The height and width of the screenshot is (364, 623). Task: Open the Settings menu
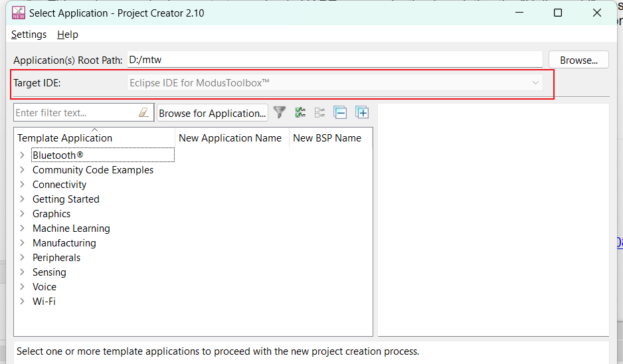[29, 35]
